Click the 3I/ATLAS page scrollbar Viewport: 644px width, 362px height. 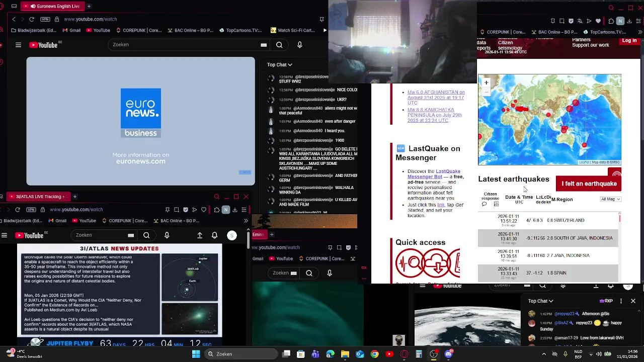point(249,240)
